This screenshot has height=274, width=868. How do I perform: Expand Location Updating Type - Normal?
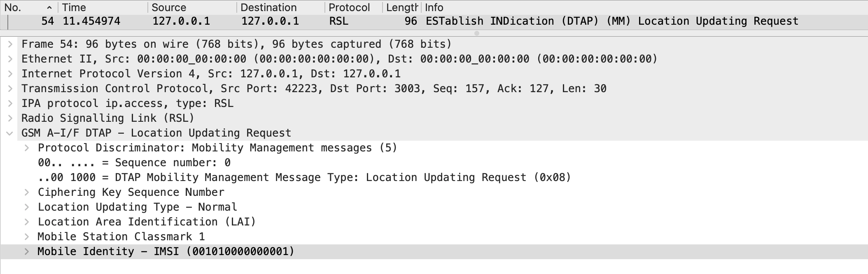pyautogui.click(x=27, y=207)
